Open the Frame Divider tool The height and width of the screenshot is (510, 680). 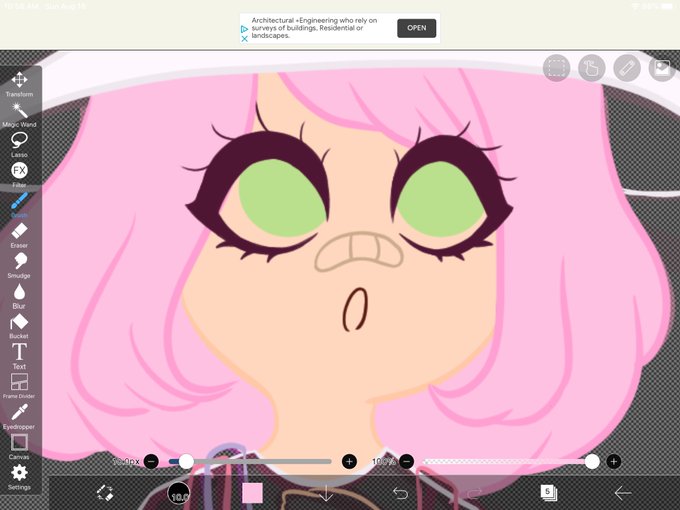(20, 386)
